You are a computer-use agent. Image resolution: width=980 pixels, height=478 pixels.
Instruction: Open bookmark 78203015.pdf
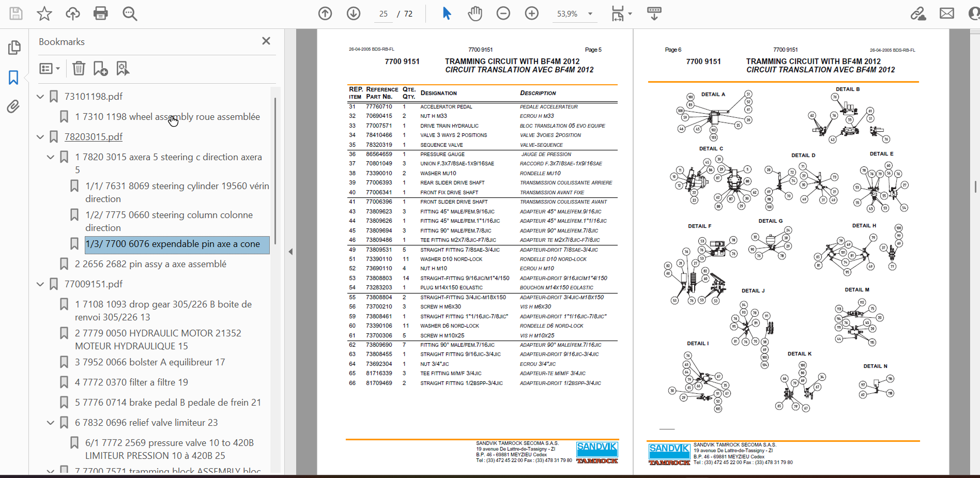(94, 137)
